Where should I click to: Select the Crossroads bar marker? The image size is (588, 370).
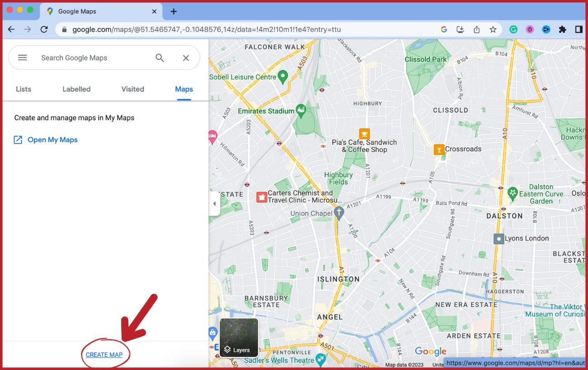click(x=439, y=149)
